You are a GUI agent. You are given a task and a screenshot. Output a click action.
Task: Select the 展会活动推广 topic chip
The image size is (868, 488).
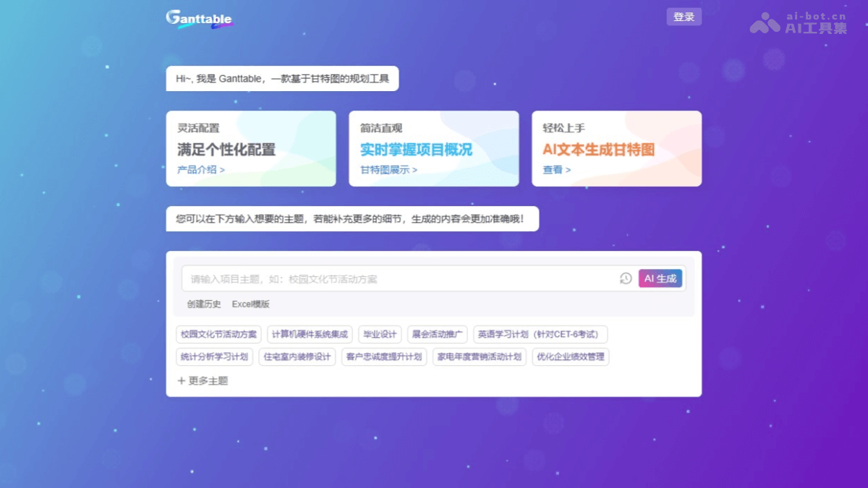438,334
